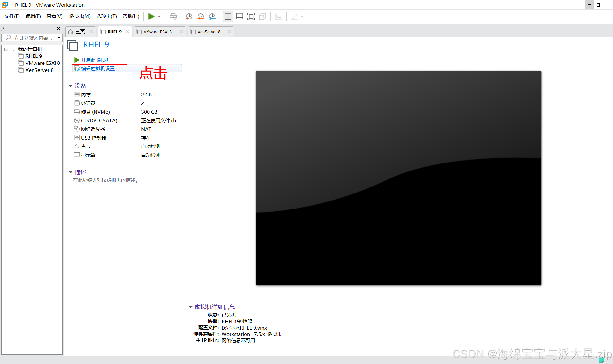This screenshot has height=364, width=613.
Task: Collapse the 我的计算机 tree node
Action: point(6,49)
